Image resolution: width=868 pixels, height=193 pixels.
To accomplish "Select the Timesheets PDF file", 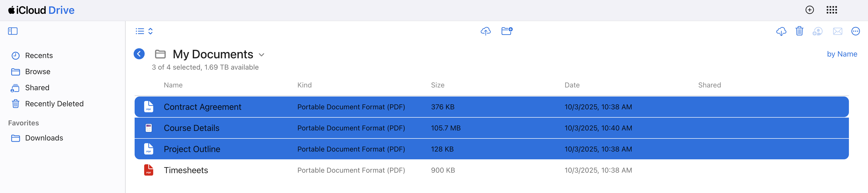I will tap(186, 170).
